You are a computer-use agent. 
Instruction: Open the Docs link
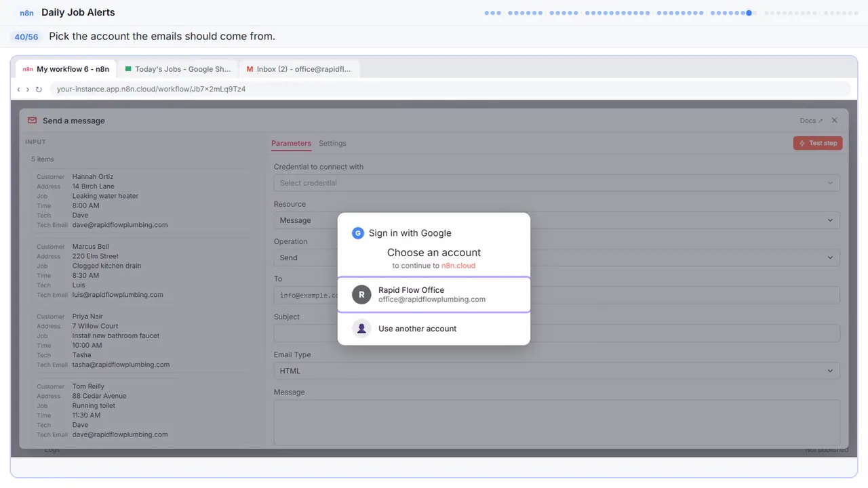click(x=811, y=121)
